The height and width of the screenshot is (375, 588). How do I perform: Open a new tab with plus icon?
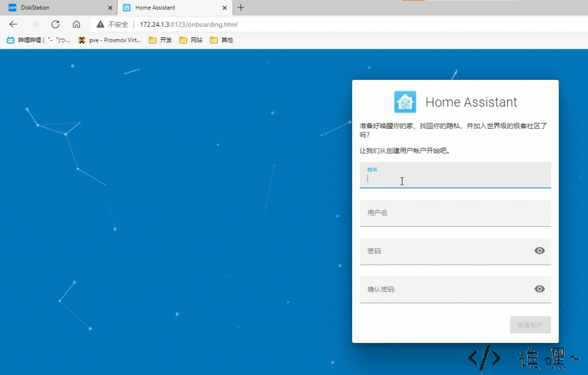(x=241, y=7)
